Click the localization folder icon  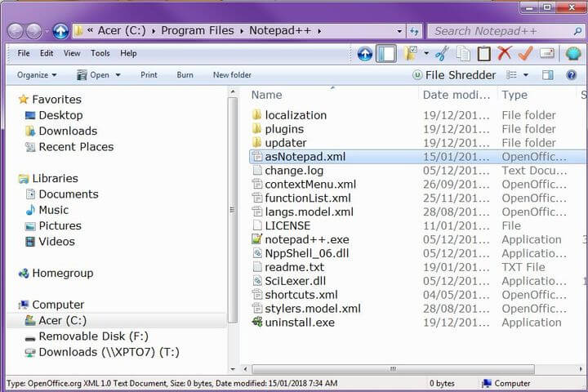(x=257, y=114)
